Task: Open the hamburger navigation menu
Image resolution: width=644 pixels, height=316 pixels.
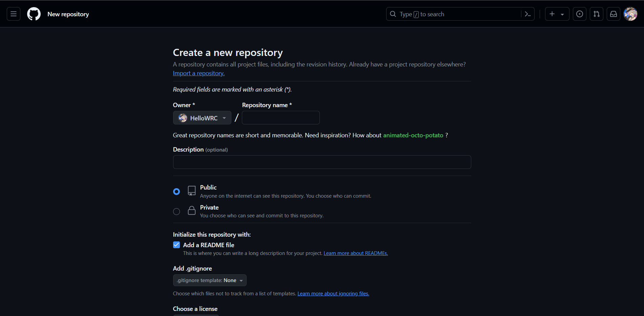Action: [14, 14]
